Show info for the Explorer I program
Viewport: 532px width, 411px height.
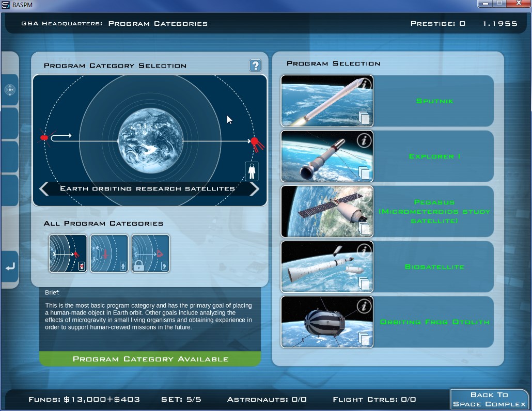point(364,140)
